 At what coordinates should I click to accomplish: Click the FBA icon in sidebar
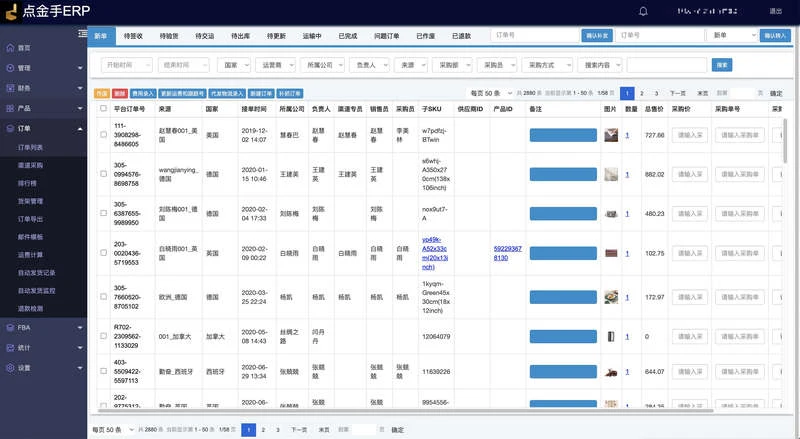pyautogui.click(x=10, y=327)
